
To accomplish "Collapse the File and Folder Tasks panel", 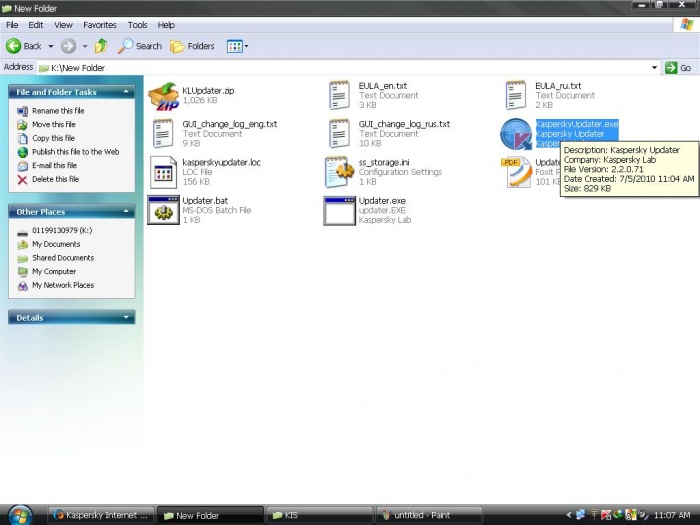I will [x=126, y=92].
